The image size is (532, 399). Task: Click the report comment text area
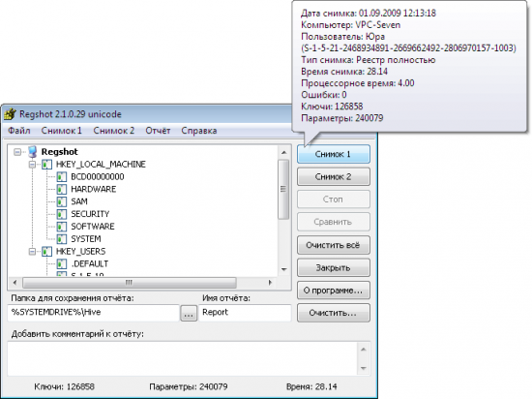pyautogui.click(x=183, y=359)
